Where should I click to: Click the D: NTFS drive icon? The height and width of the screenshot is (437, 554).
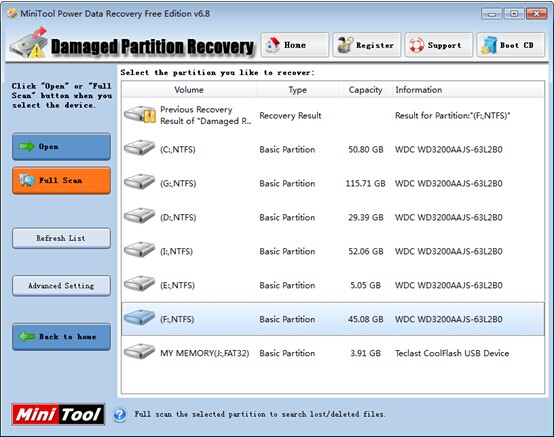(140, 215)
